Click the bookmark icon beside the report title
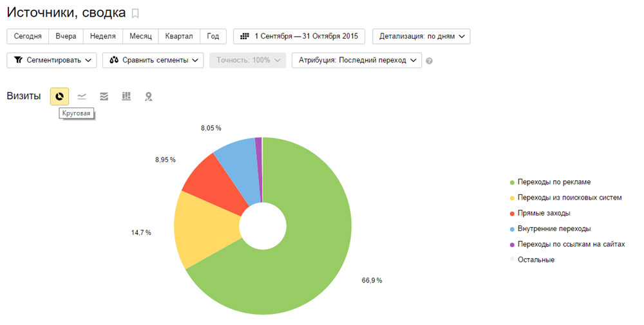This screenshot has height=325, width=644. 135,14
